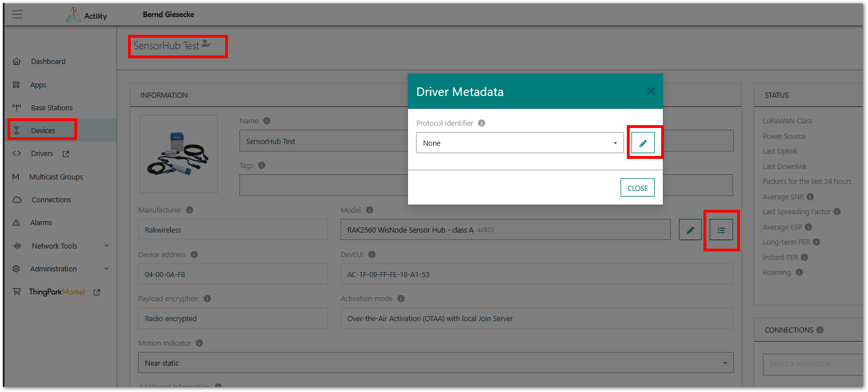Image resolution: width=868 pixels, height=392 pixels.
Task: Click the device product thumbnail image
Action: click(179, 154)
